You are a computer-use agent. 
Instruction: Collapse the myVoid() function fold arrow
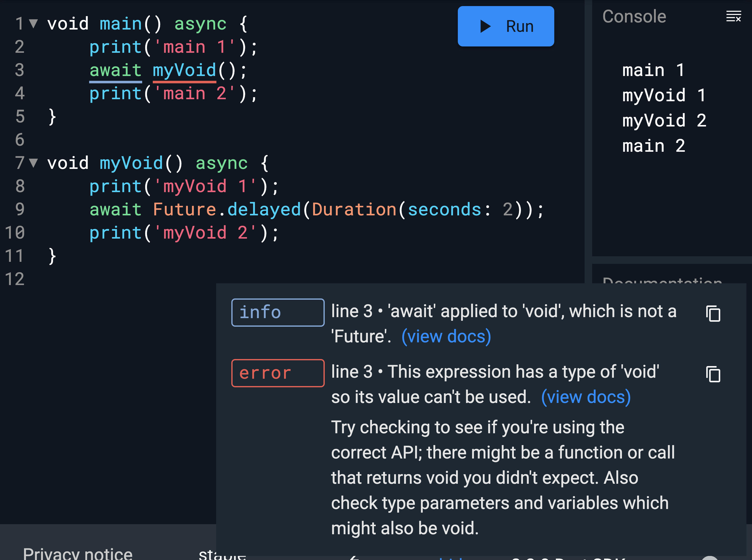(x=33, y=163)
